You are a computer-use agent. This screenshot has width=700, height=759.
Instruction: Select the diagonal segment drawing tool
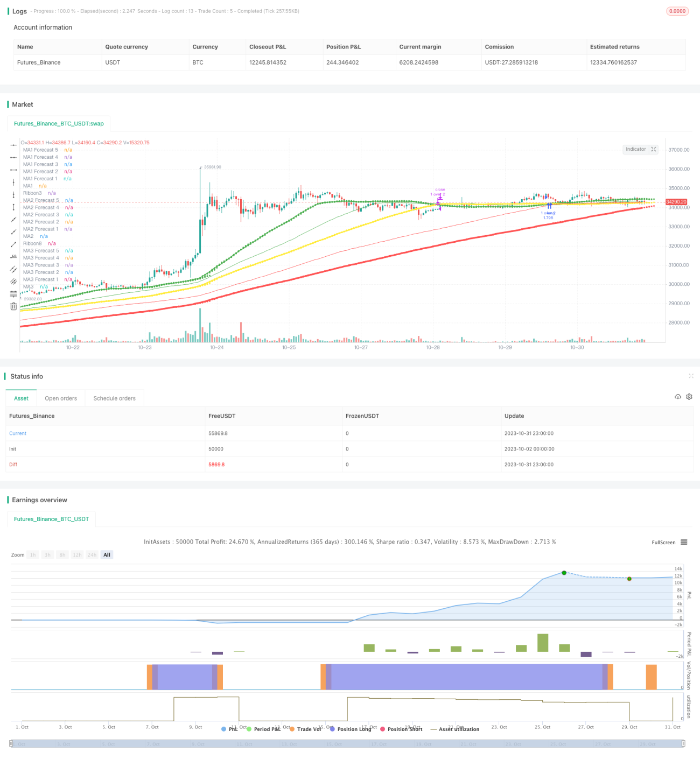(x=13, y=244)
